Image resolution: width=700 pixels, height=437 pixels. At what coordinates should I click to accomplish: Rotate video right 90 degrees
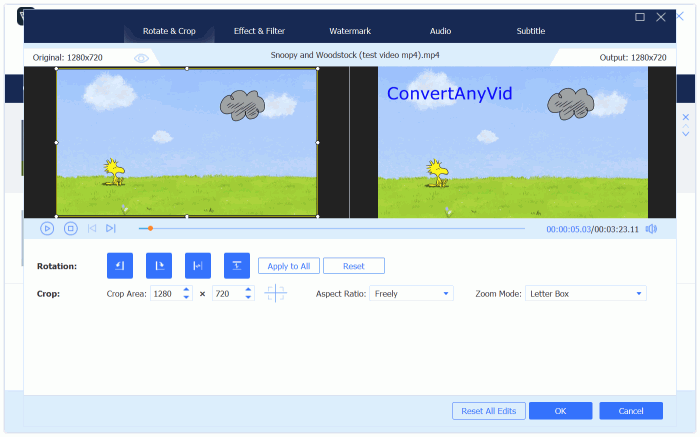pyautogui.click(x=159, y=266)
